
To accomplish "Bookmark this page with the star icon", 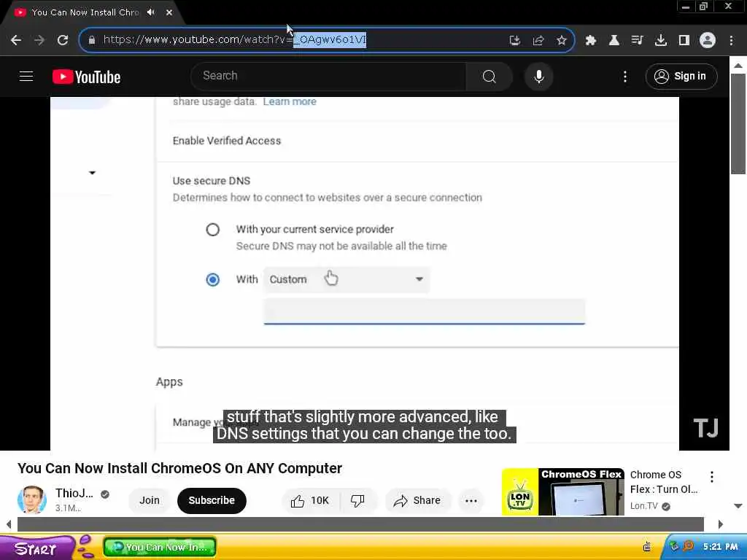I will 562,40.
